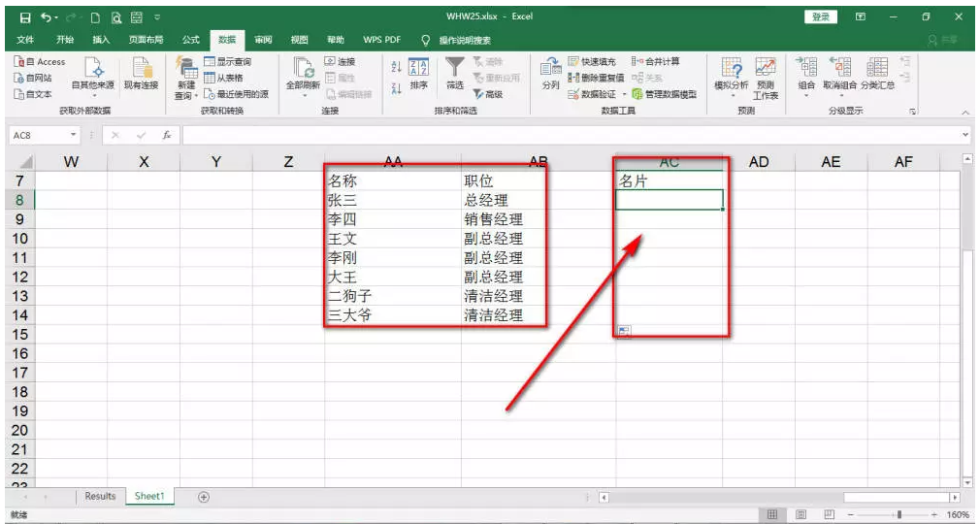Open the WPS PDF tab
The image size is (980, 524).
[382, 40]
